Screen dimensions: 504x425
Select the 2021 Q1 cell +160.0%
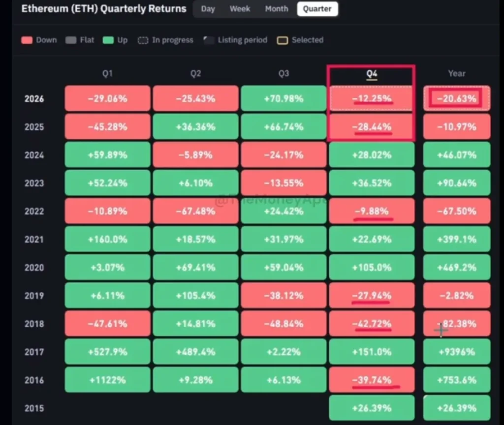[x=107, y=240]
